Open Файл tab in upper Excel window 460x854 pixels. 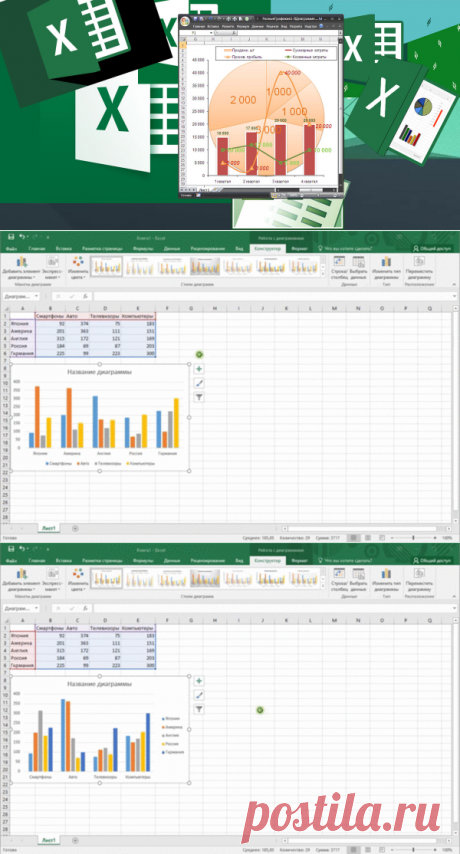coord(11,248)
